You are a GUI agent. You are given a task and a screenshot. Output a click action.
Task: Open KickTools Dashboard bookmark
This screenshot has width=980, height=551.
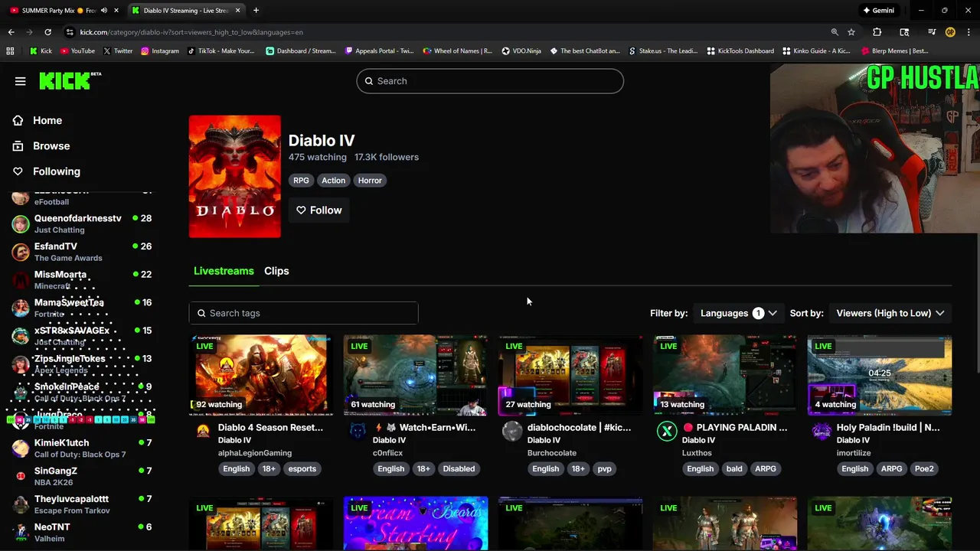[740, 51]
